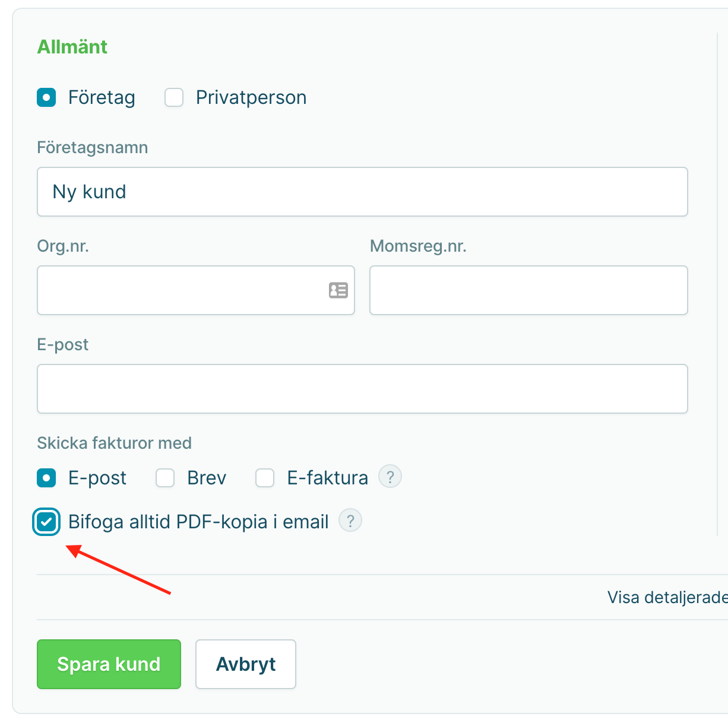Screen dimensions: 728x723
Task: Click help icon beside PDF-kopia option
Action: click(350, 521)
